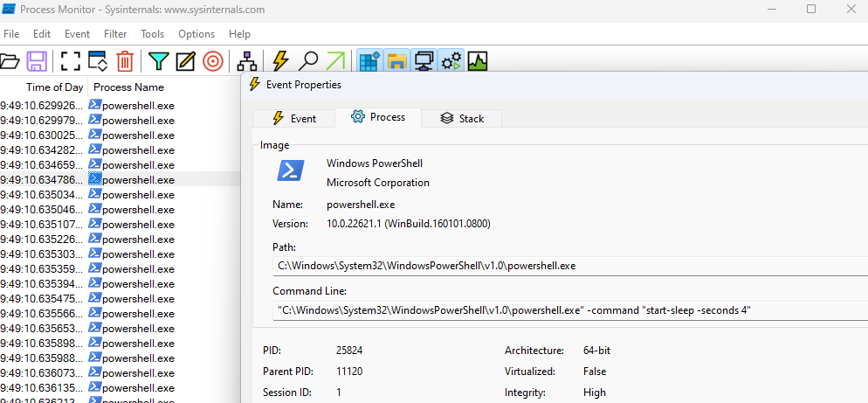
Task: Open the File menu
Action: pos(11,34)
